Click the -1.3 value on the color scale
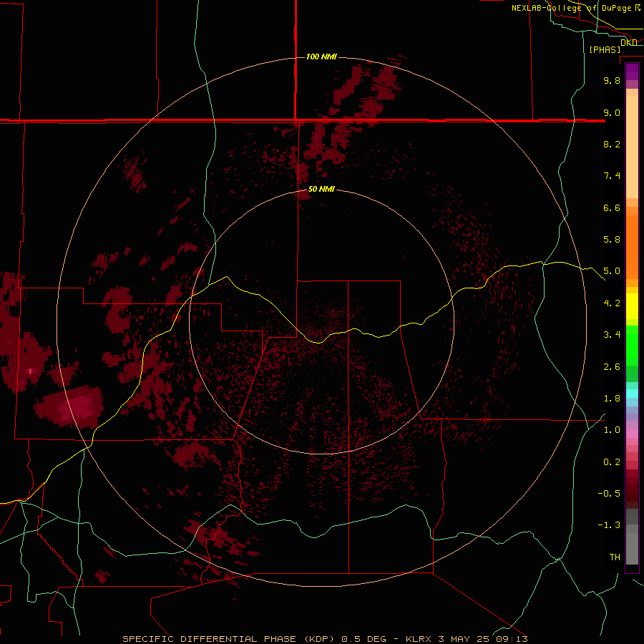Viewport: 644px width, 644px height. point(609,525)
